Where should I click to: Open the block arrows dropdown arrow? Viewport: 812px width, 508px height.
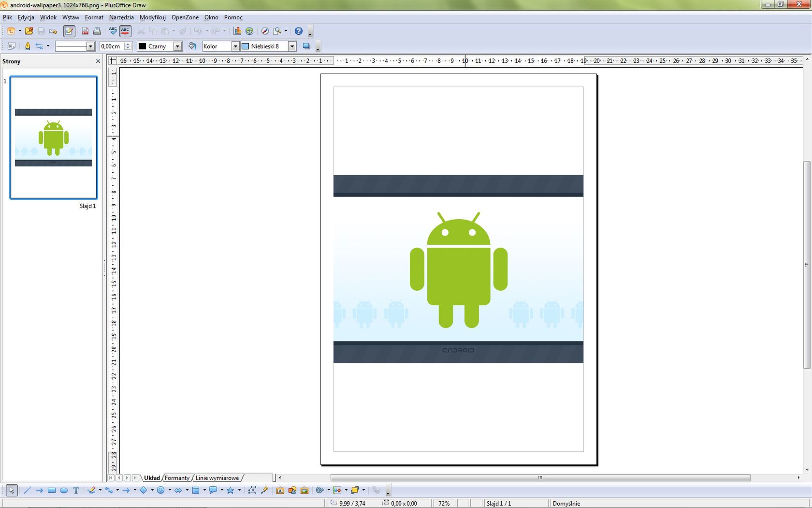tap(187, 490)
